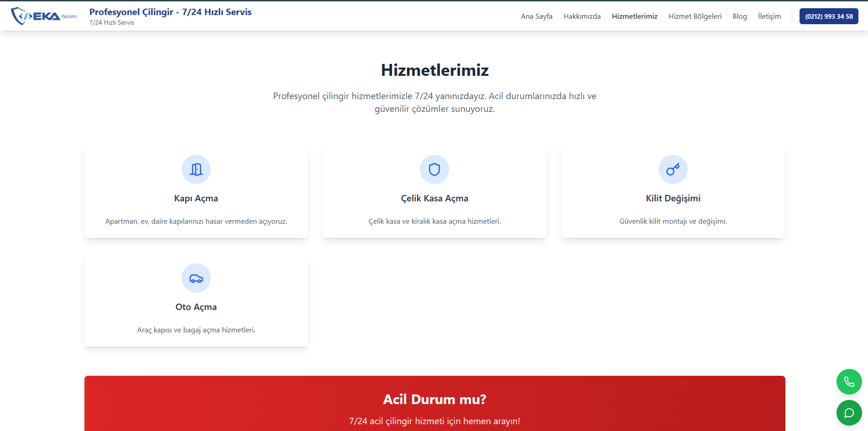
Task: Open the Blog menu item
Action: [740, 16]
